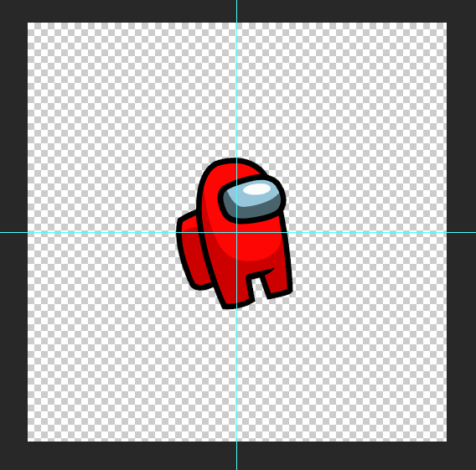This screenshot has width=476, height=470.
Task: Click the bottom-left corner of the canvas
Action: (28, 442)
